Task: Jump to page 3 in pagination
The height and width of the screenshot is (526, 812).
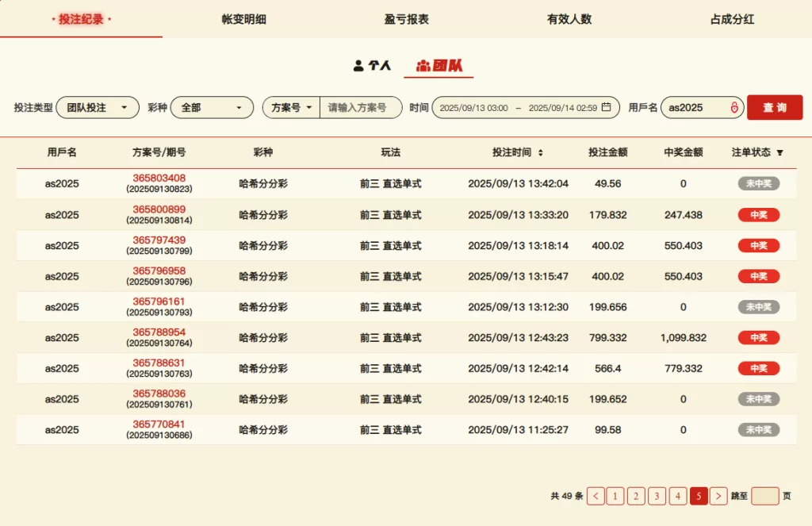Action: pos(657,496)
